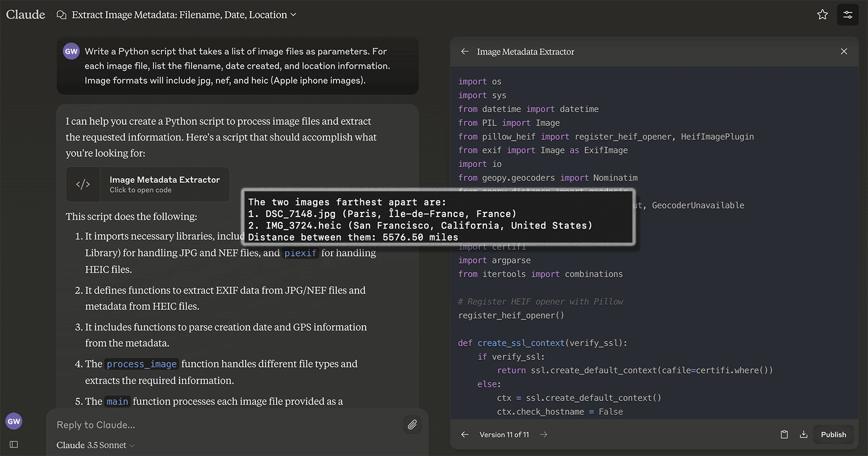Open the chat controls settings icon
This screenshot has height=456, width=868.
847,15
